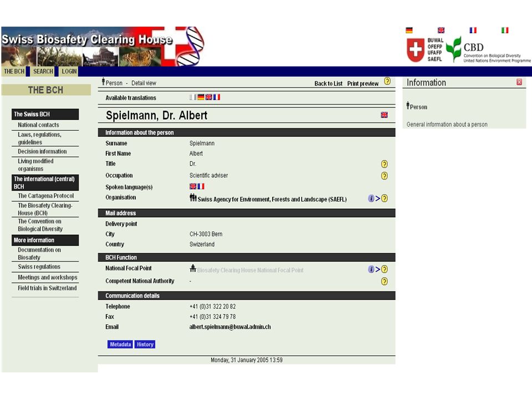Click the arrow icon in the National Focal Point row
This screenshot has width=532, height=399.
[377, 269]
